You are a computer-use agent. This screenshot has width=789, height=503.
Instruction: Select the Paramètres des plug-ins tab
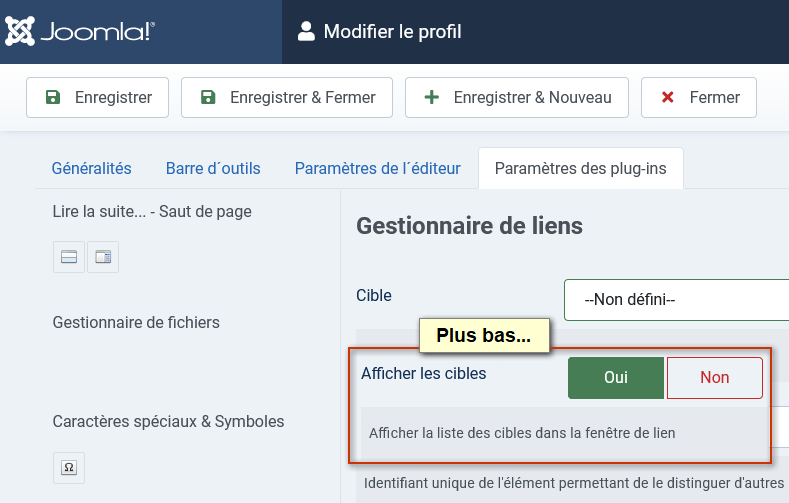581,169
